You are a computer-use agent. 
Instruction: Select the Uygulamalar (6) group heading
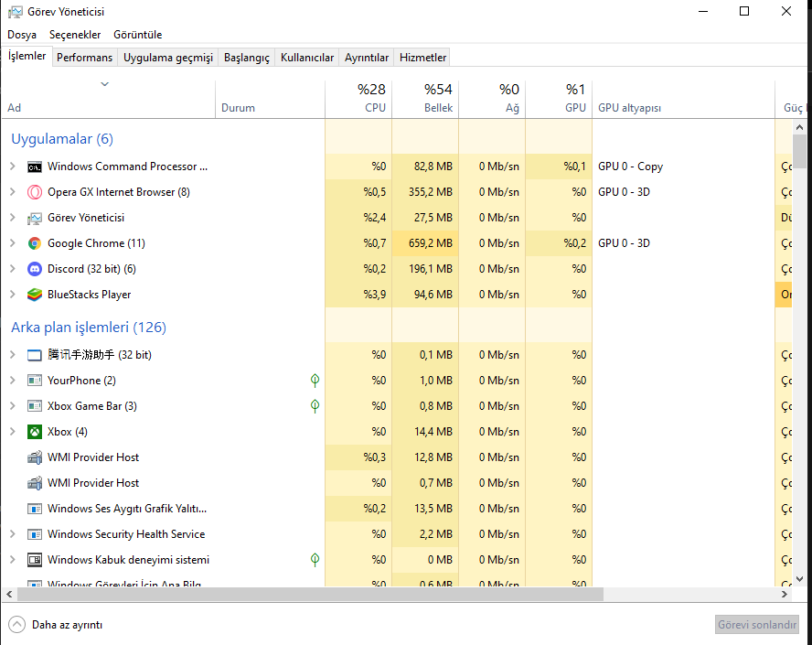[x=62, y=139]
